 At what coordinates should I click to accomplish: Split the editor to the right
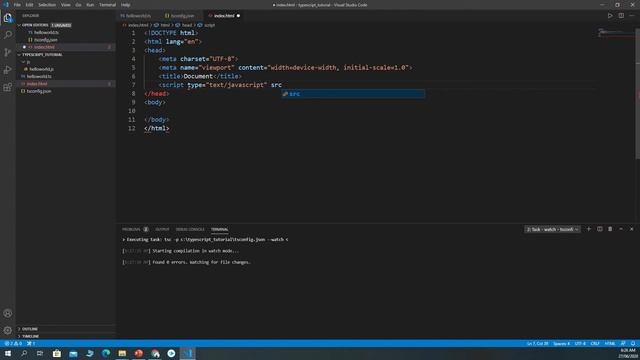pos(621,16)
